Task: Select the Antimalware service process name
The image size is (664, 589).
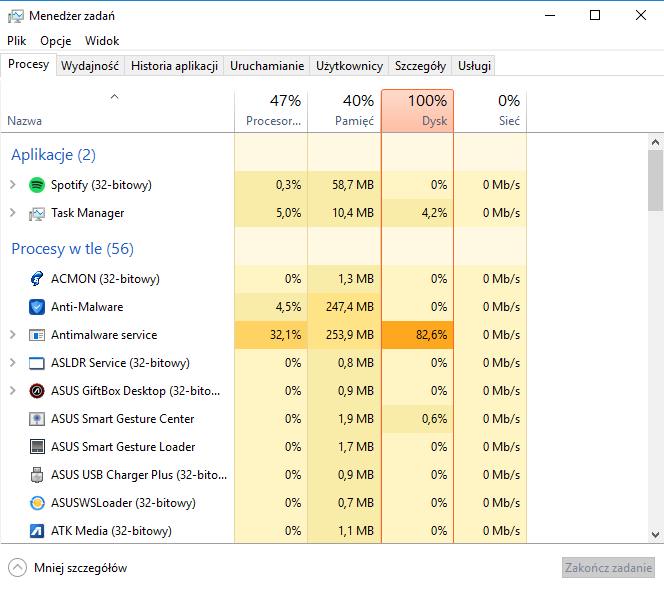Action: tap(104, 335)
